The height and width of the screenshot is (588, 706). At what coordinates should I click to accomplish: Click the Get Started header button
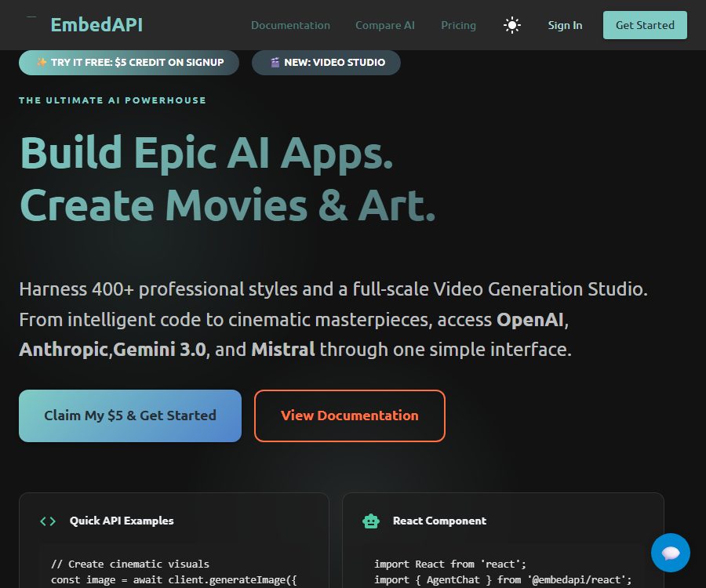[645, 25]
